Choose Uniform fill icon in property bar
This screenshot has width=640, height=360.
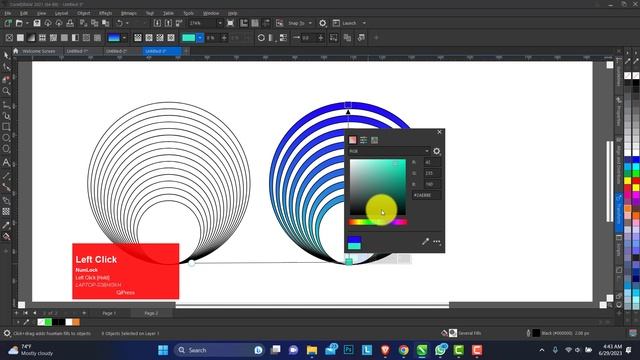click(x=20, y=38)
